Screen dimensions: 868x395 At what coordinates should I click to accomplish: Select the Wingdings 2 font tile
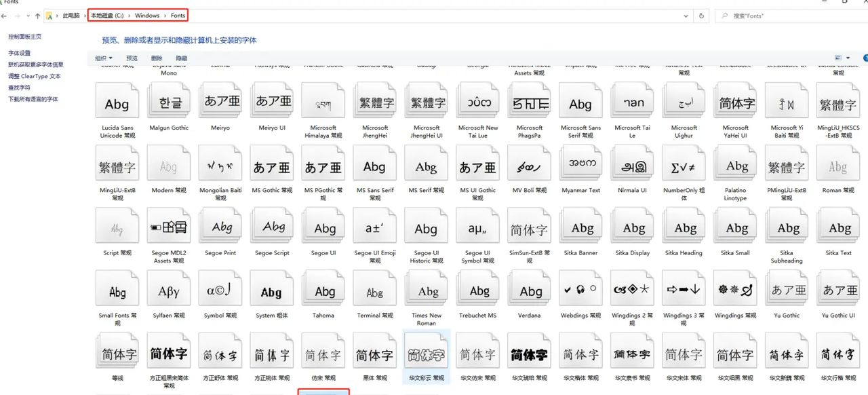point(632,288)
